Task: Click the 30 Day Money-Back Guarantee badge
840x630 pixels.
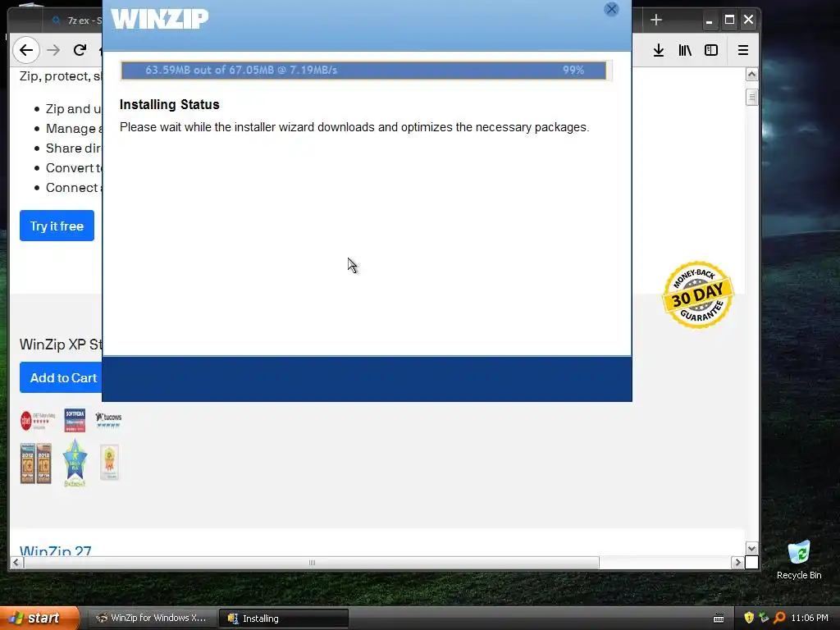Action: tap(697, 294)
